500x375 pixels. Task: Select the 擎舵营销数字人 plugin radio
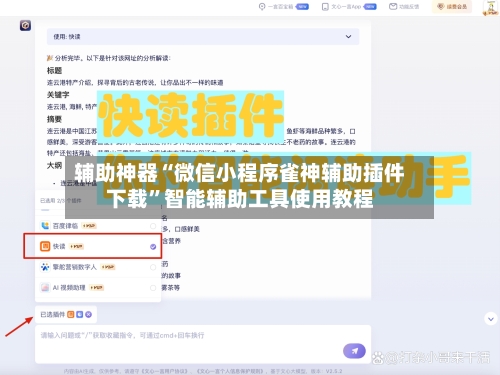[x=153, y=267]
